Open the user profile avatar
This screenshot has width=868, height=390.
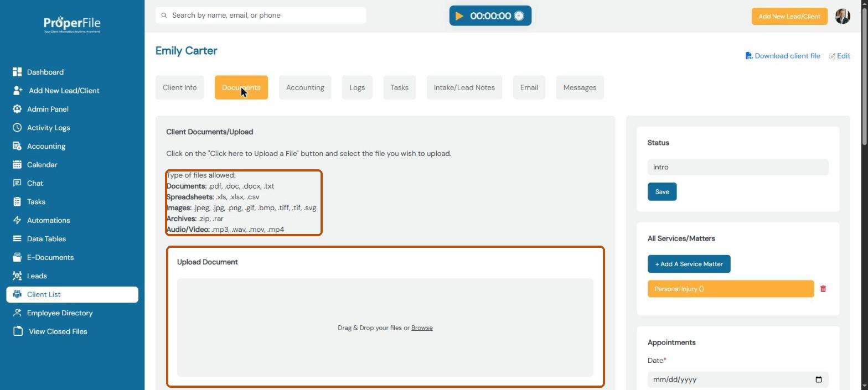point(843,16)
